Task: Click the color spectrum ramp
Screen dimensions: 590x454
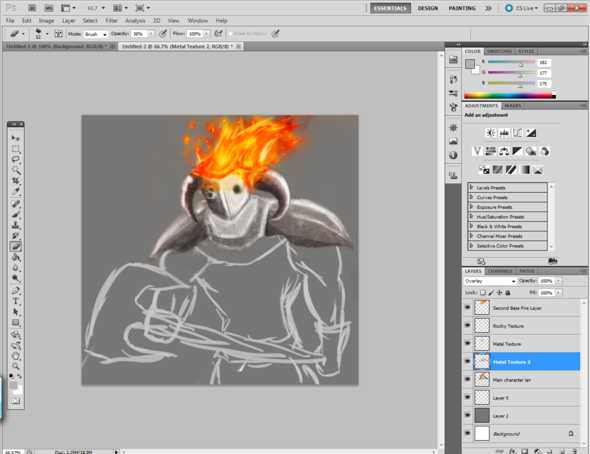Action: point(510,96)
